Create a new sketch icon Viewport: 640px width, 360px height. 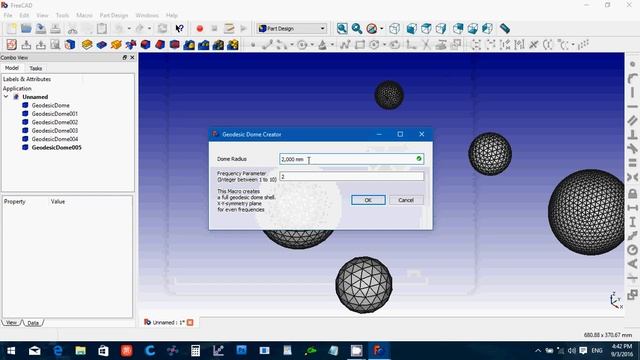pos(11,44)
